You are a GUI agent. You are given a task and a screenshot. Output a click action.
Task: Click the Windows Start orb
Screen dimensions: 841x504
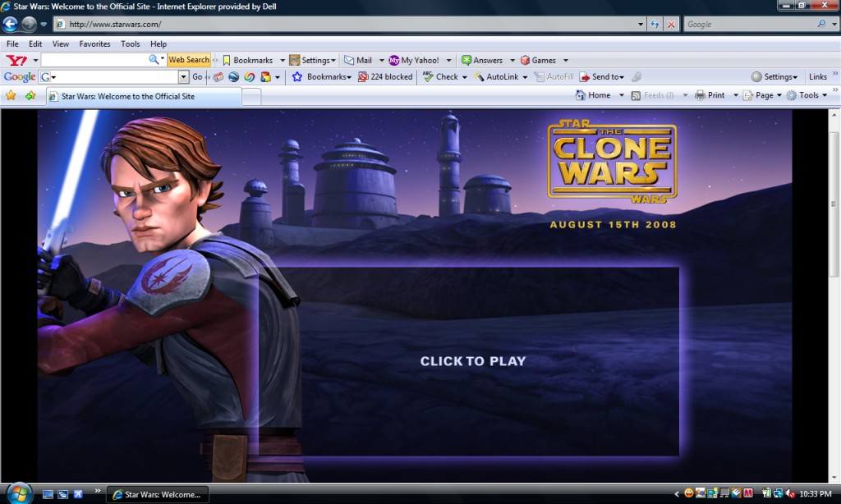(x=18, y=493)
